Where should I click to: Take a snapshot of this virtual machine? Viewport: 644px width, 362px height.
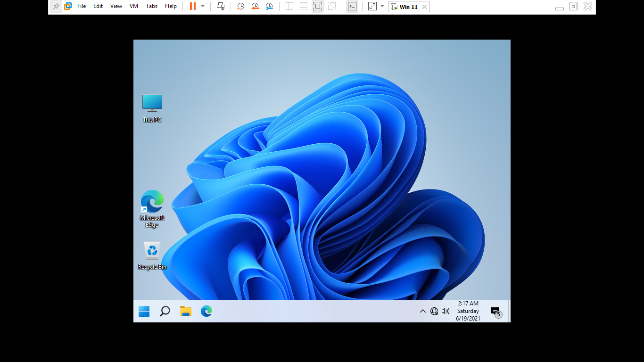(240, 7)
